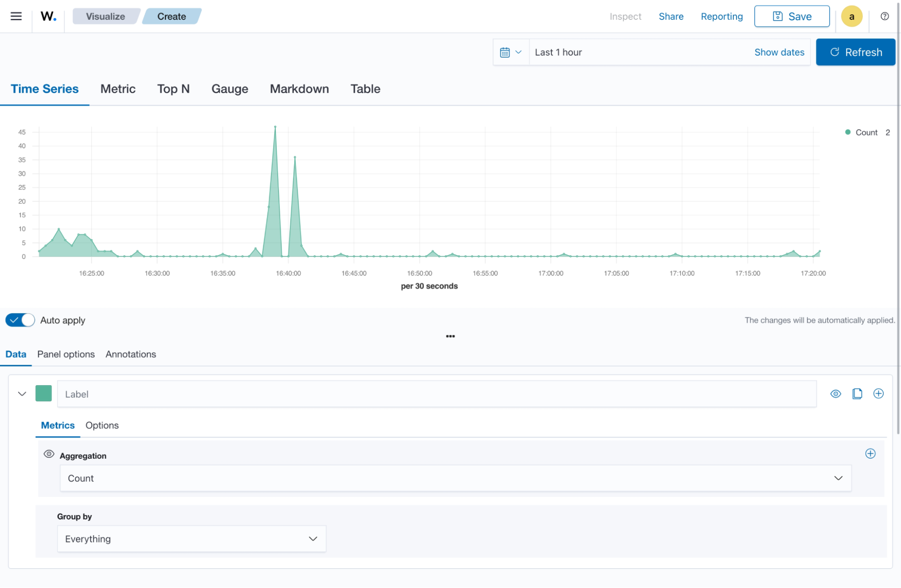Click the help question mark icon
Image resolution: width=901 pixels, height=588 pixels.
coord(884,16)
